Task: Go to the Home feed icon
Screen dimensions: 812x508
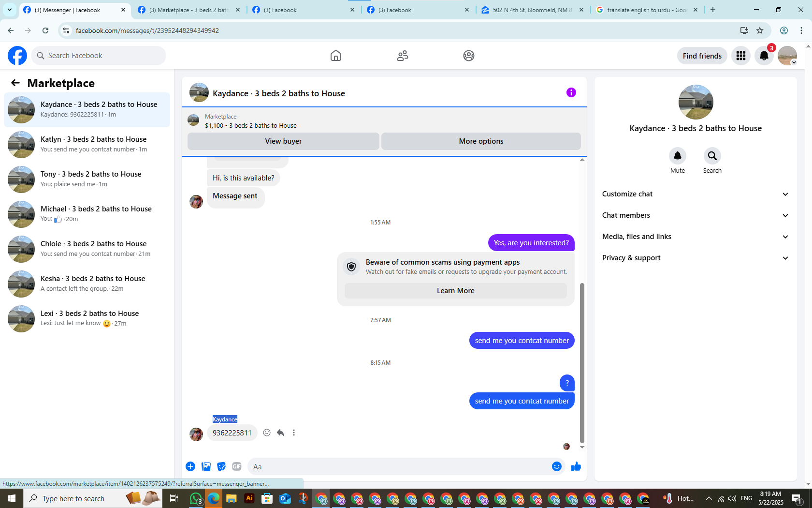Action: tap(336, 56)
